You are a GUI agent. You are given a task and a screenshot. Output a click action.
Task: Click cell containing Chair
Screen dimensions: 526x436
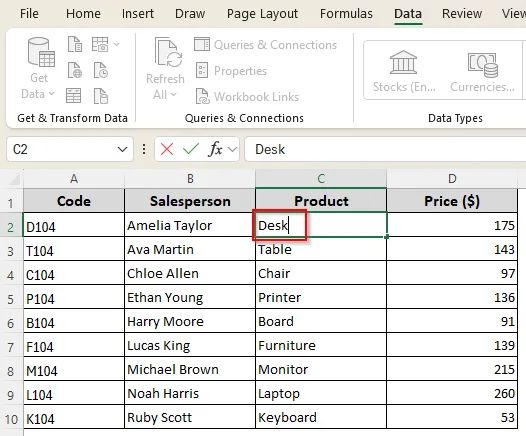pyautogui.click(x=321, y=273)
